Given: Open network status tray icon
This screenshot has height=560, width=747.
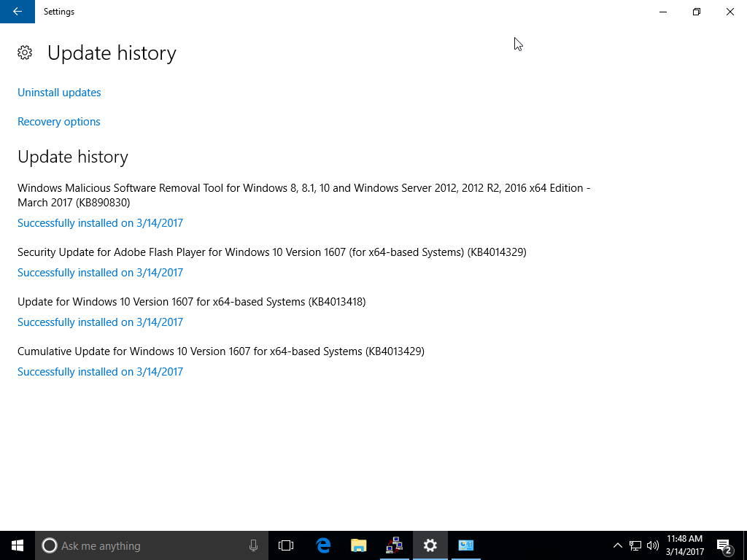Looking at the screenshot, I should coord(635,545).
